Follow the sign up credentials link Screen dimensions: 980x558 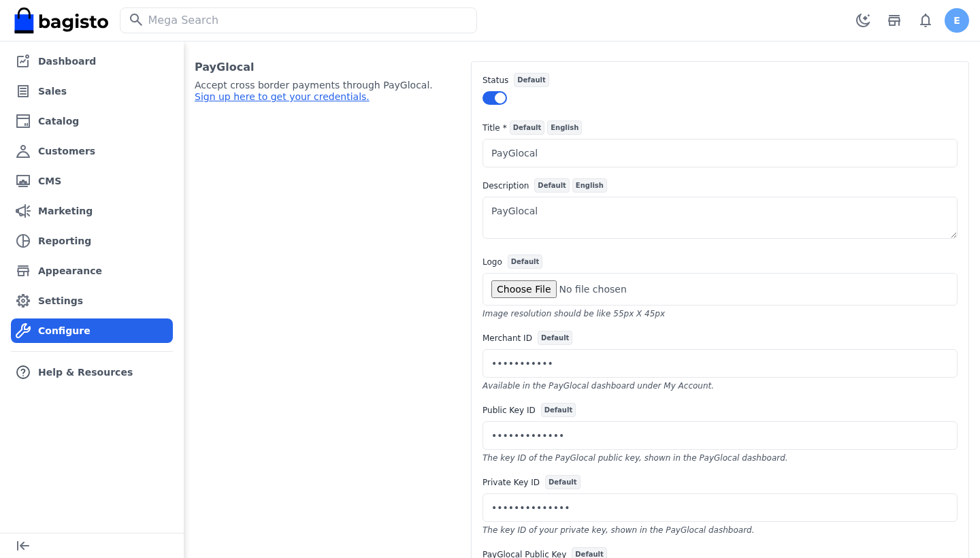click(x=282, y=97)
